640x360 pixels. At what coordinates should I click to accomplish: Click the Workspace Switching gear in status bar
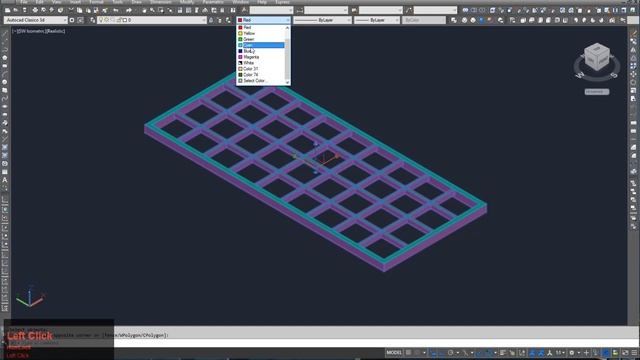(x=572, y=353)
